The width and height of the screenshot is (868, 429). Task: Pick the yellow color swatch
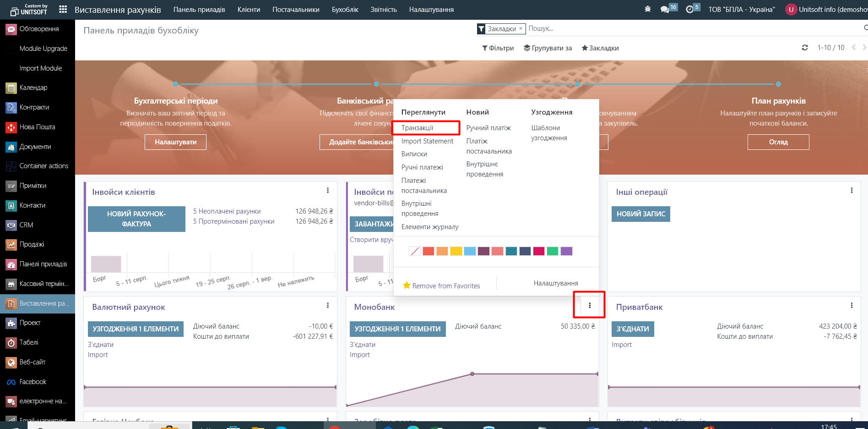coord(456,251)
